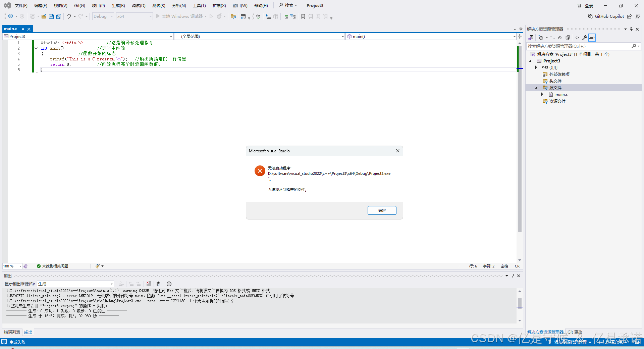Collapse all in Solution Explorer
Viewport: 644px width, 349px height.
click(x=560, y=38)
